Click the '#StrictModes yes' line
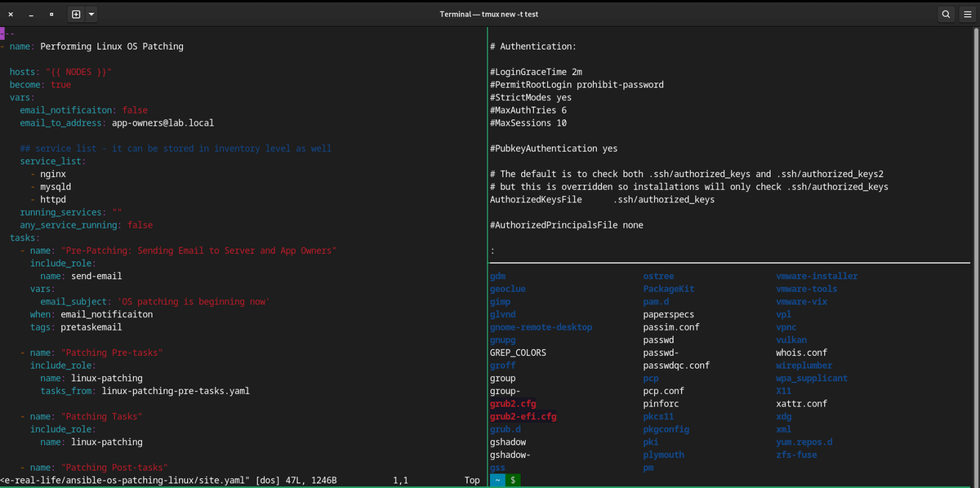 click(x=531, y=97)
